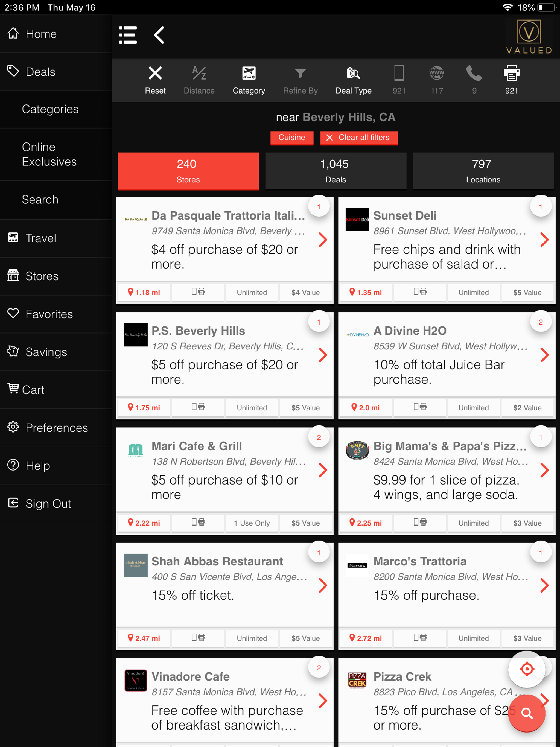560x747 pixels.
Task: Open Online Exclusives in the sidebar
Action: 56,154
